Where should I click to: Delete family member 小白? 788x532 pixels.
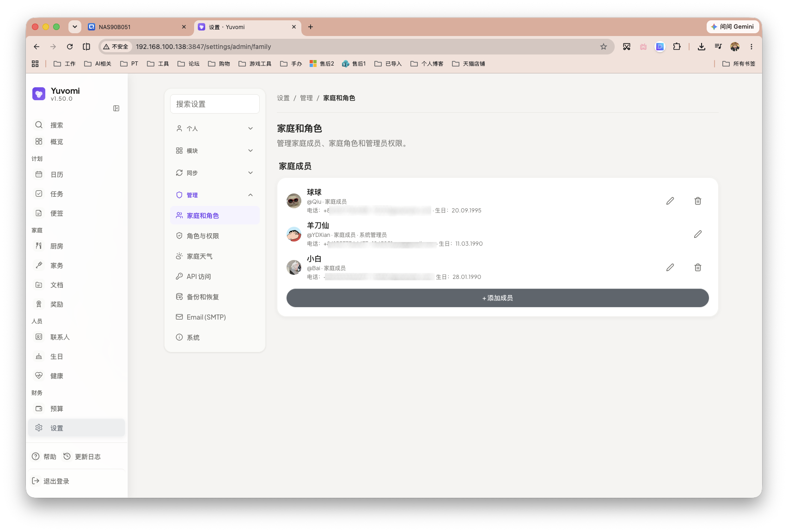(698, 267)
